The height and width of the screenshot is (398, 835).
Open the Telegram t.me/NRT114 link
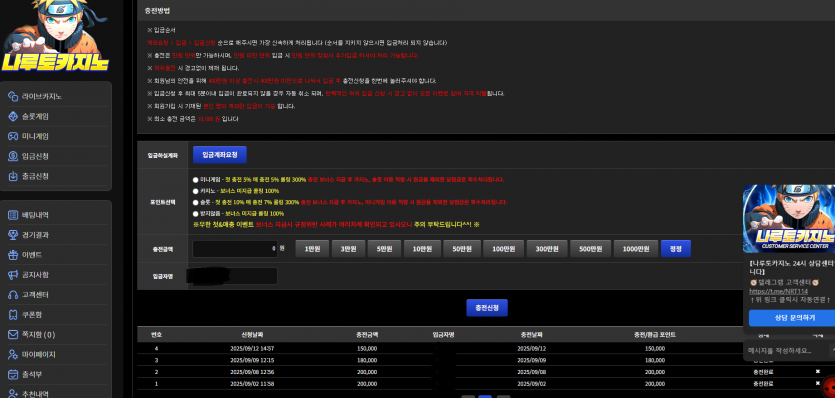(771, 291)
